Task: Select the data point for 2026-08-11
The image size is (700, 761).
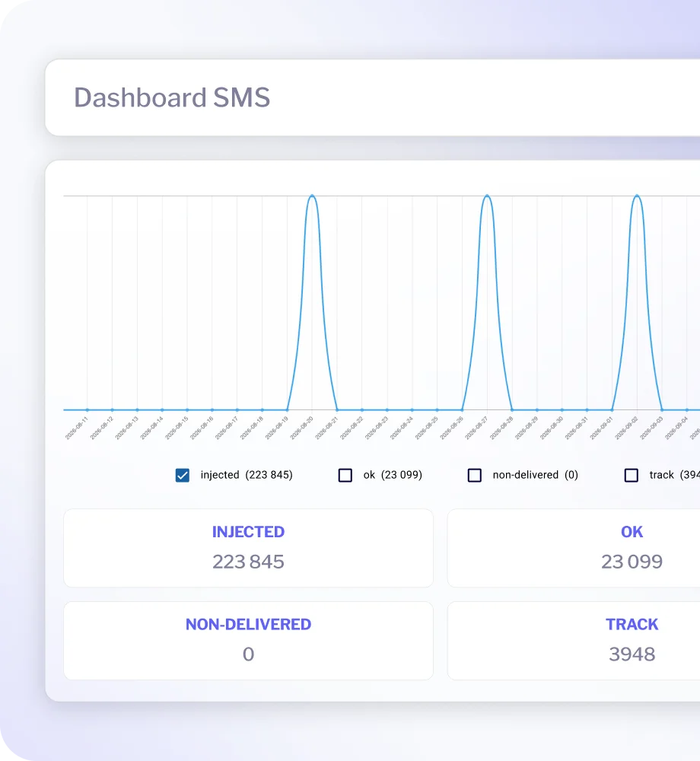Action: point(87,410)
